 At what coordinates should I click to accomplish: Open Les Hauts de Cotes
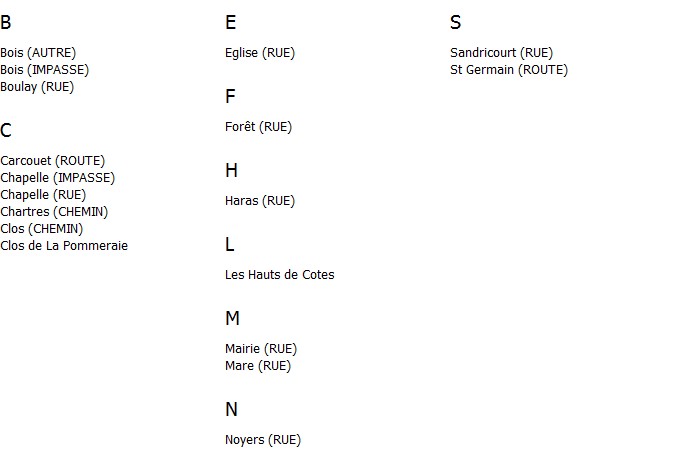coord(280,275)
